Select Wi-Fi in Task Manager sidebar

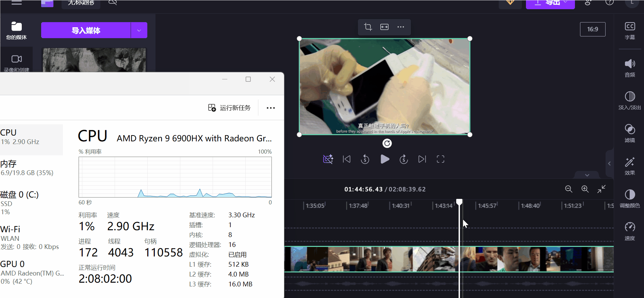pyautogui.click(x=31, y=238)
